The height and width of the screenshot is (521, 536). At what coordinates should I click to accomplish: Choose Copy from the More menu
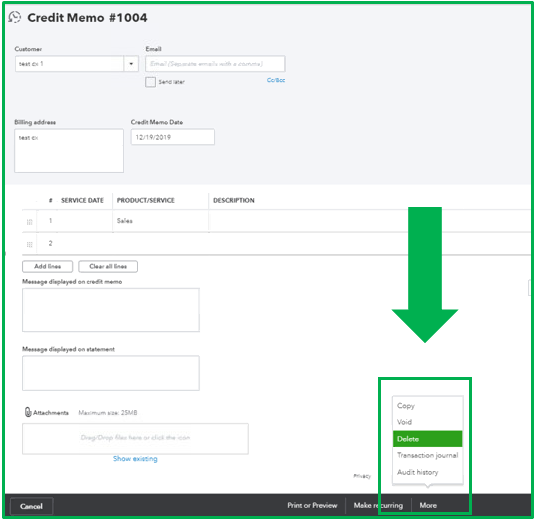click(428, 406)
